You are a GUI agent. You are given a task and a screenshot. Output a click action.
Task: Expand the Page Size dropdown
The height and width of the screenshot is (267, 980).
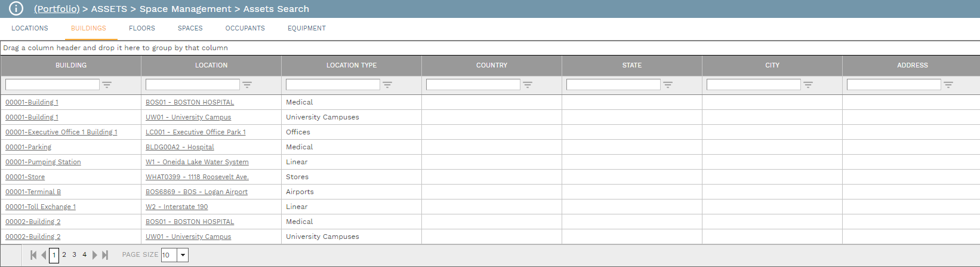coord(183,255)
